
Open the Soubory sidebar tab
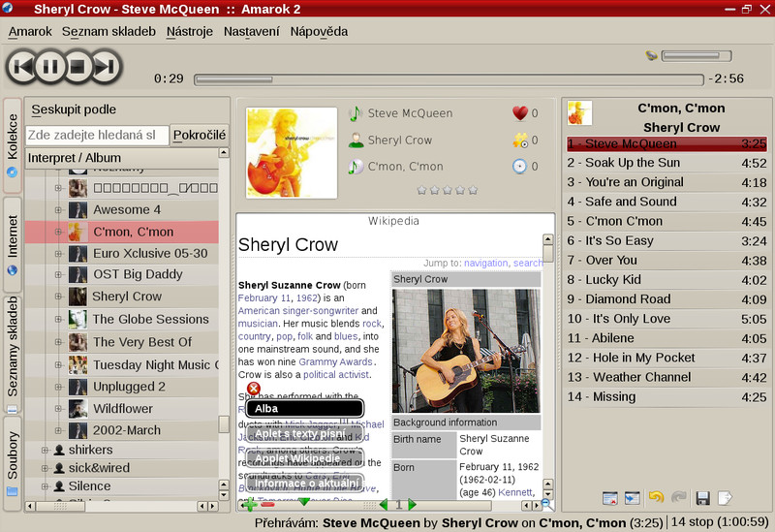pyautogui.click(x=13, y=464)
